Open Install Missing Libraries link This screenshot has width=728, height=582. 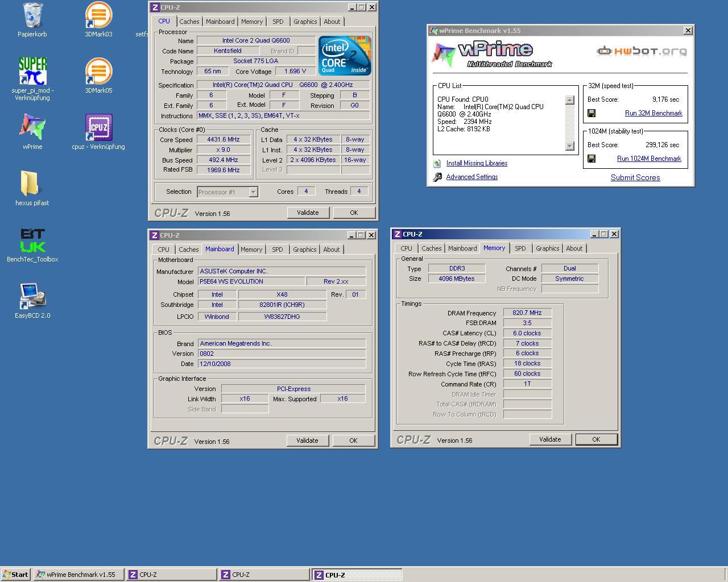(477, 163)
